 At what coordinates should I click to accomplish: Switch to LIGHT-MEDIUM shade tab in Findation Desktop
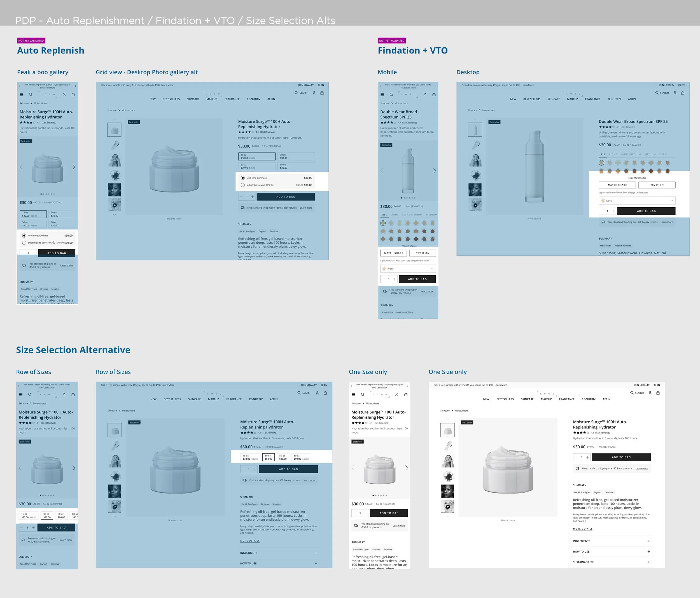(630, 155)
